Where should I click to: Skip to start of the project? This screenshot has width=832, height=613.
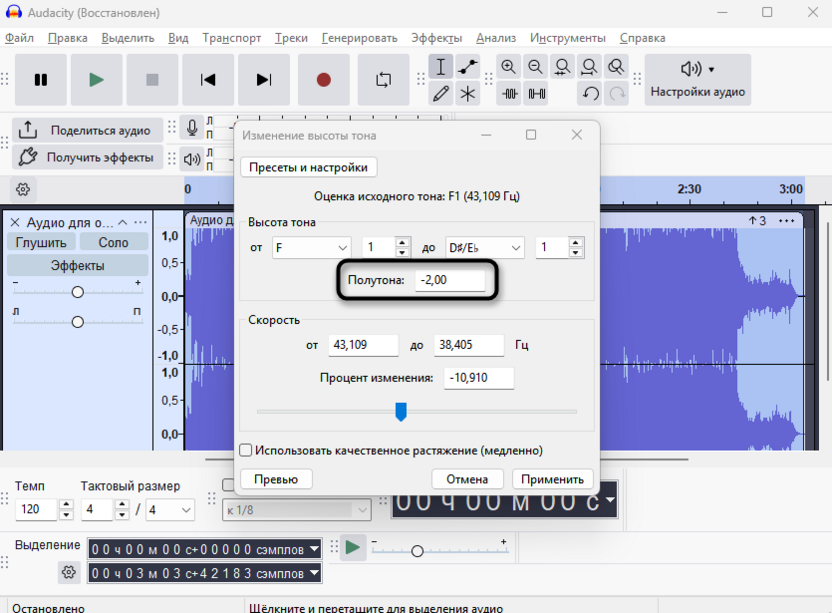pos(208,80)
